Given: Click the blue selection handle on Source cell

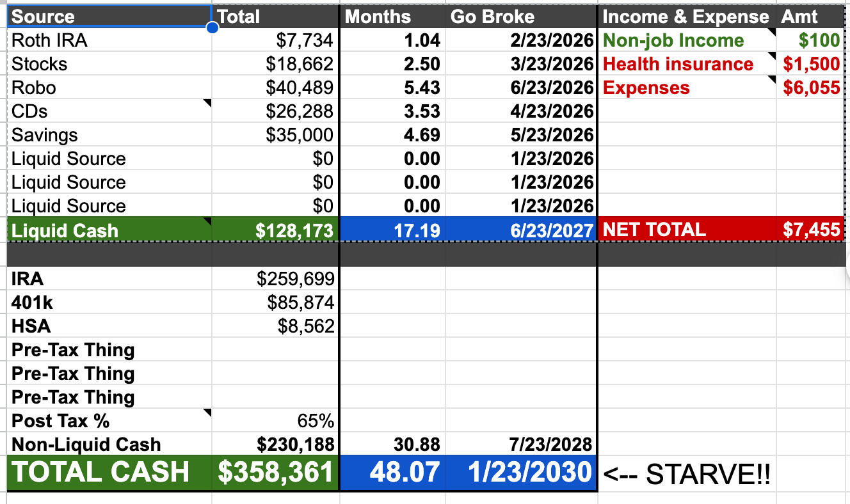Looking at the screenshot, I should click(x=212, y=28).
